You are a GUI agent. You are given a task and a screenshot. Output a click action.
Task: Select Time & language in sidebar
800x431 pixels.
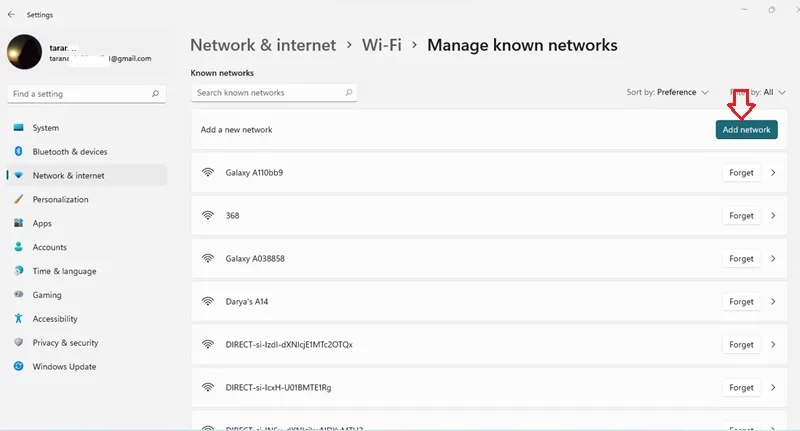(86, 271)
